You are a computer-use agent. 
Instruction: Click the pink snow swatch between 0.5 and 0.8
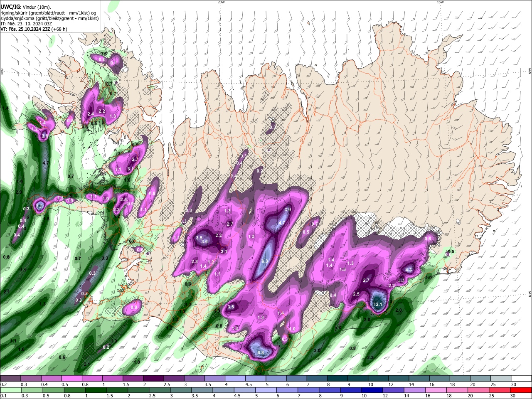coord(71,378)
